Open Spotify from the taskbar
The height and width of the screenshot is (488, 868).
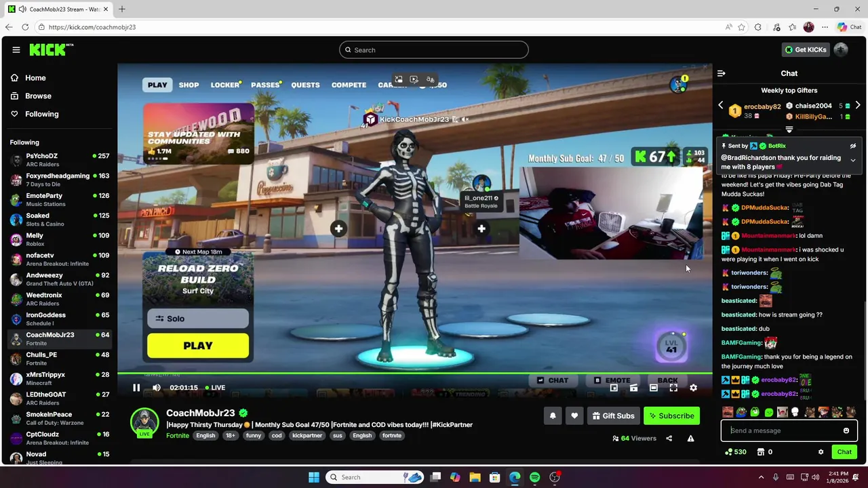coord(534,477)
